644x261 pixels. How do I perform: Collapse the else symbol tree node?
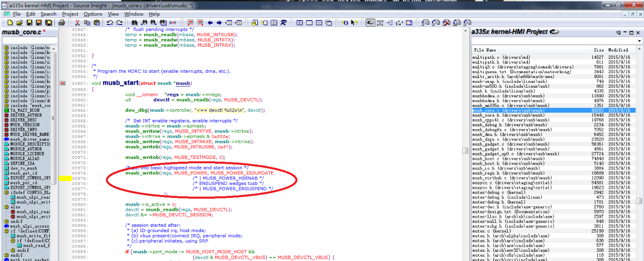click(x=6, y=207)
